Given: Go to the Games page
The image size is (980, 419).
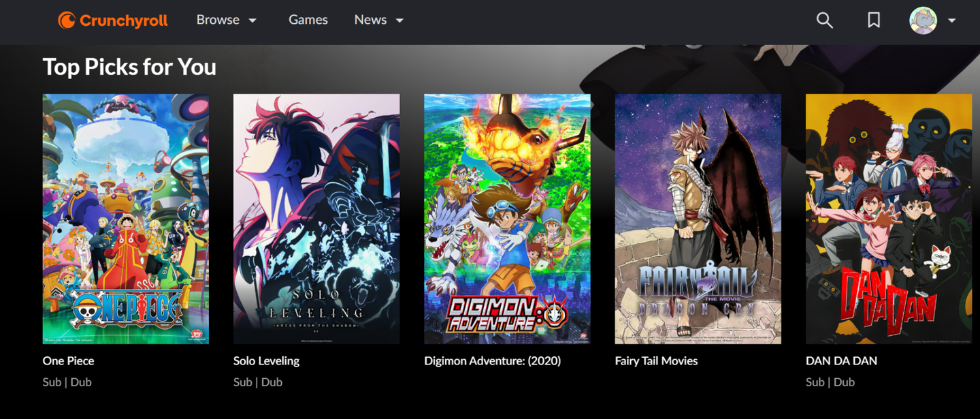Looking at the screenshot, I should point(308,20).
